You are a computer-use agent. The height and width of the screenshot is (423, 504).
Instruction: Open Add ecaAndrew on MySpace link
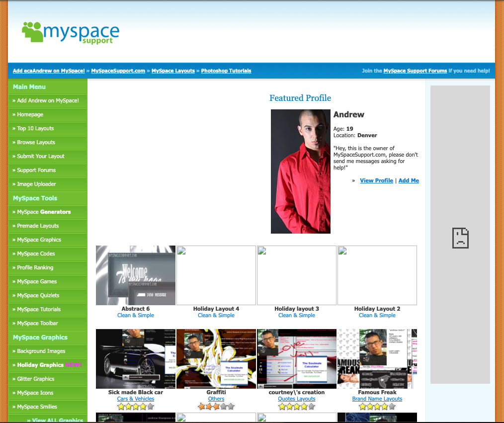(x=49, y=71)
